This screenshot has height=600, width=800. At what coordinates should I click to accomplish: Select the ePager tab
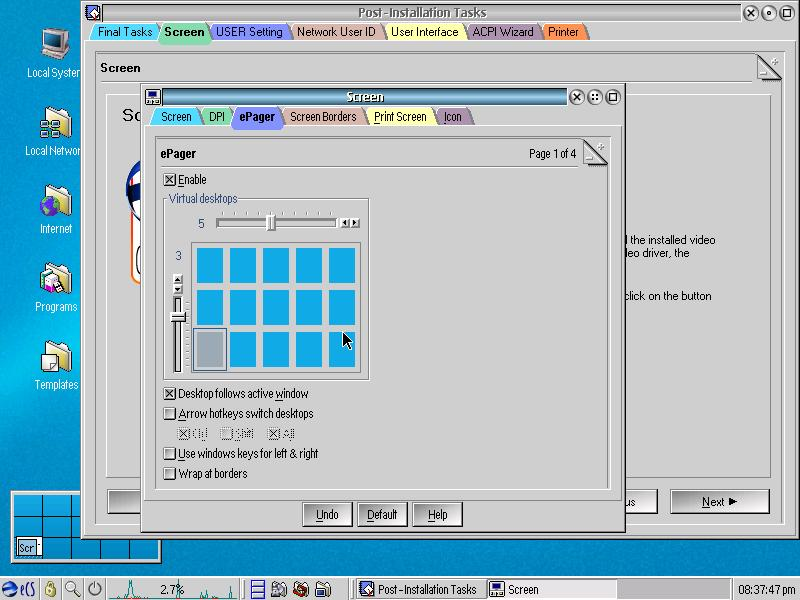tap(257, 117)
